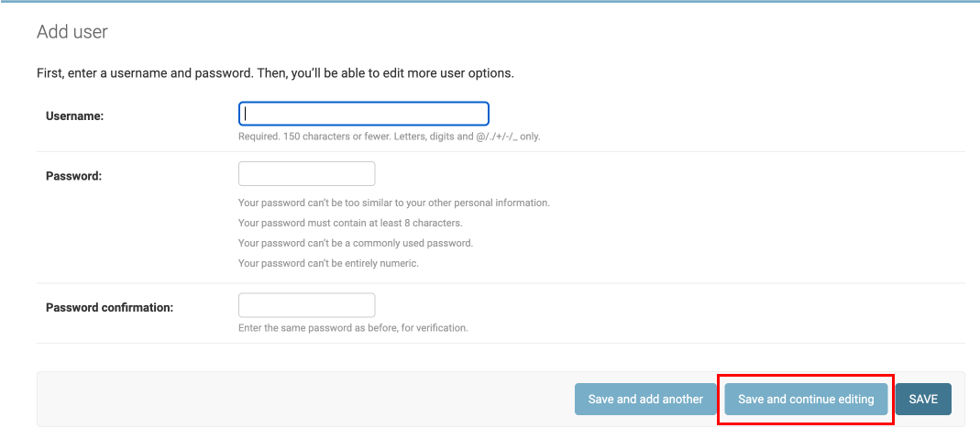
Task: Hit the dark SAVE button
Action: 923,400
